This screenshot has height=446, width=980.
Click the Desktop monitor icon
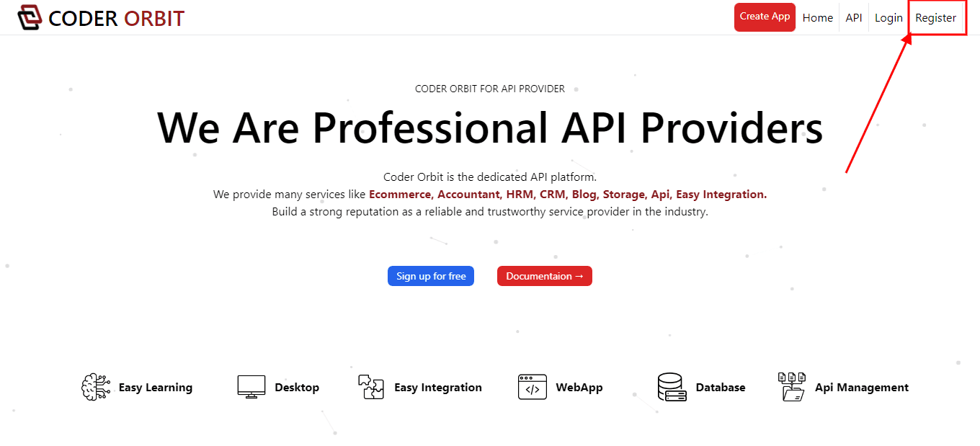tap(251, 387)
